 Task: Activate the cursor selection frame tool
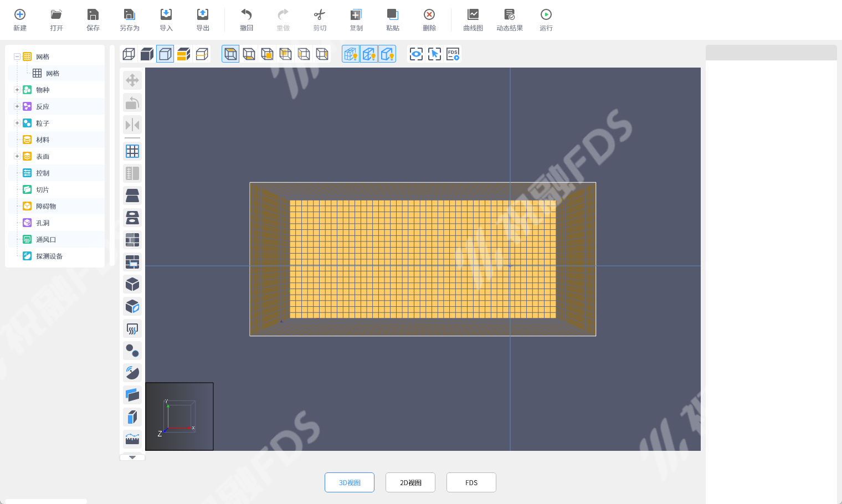434,54
